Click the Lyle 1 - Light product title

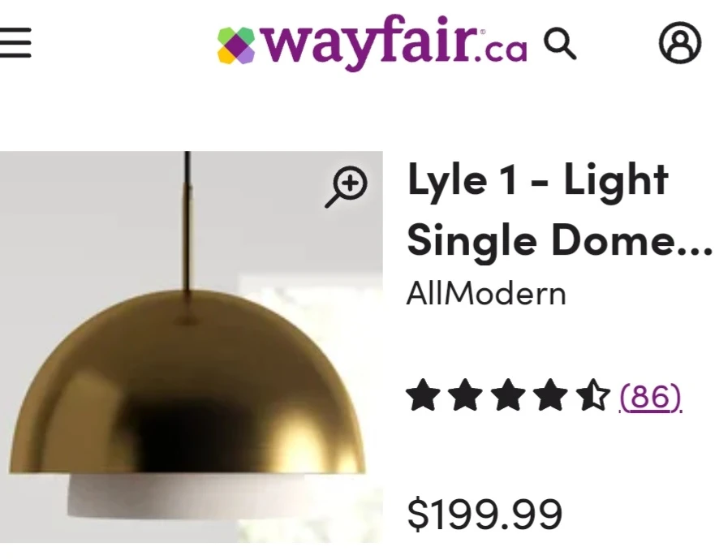537,181
